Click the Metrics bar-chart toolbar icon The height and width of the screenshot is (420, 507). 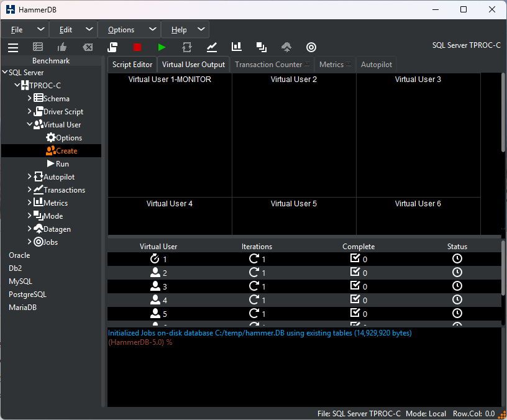coord(237,47)
